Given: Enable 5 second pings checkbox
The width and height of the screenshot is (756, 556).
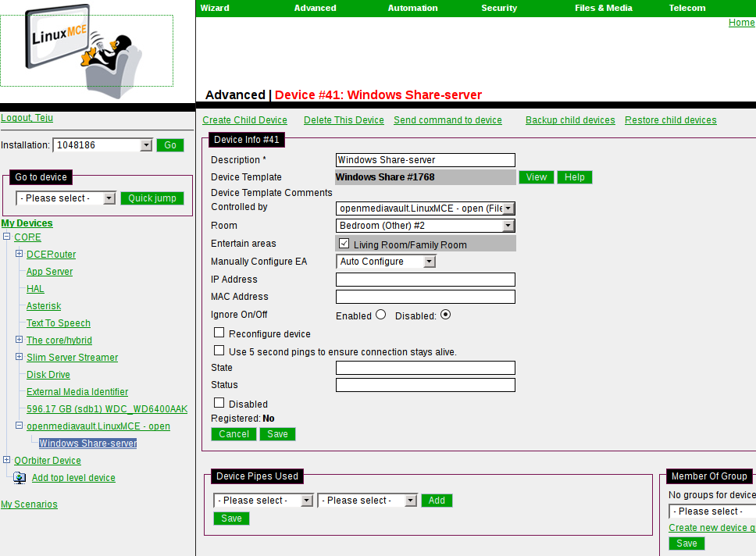Looking at the screenshot, I should (219, 351).
